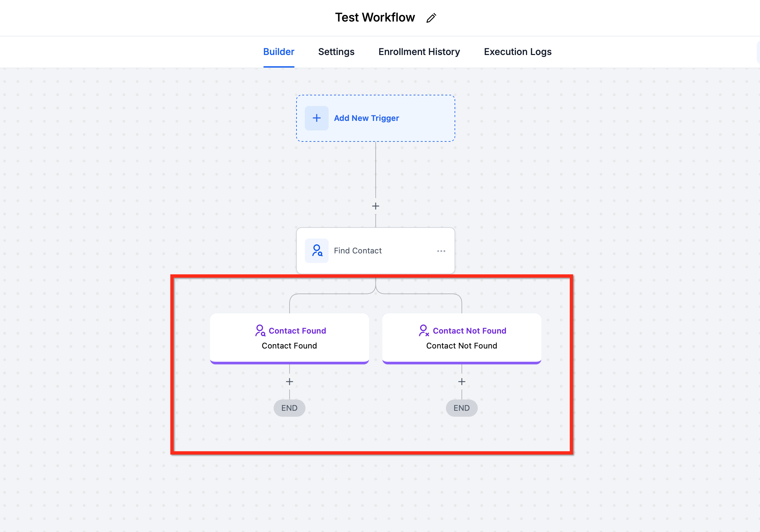The height and width of the screenshot is (532, 760).
Task: Add action under Contact Found branch
Action: [x=289, y=382]
